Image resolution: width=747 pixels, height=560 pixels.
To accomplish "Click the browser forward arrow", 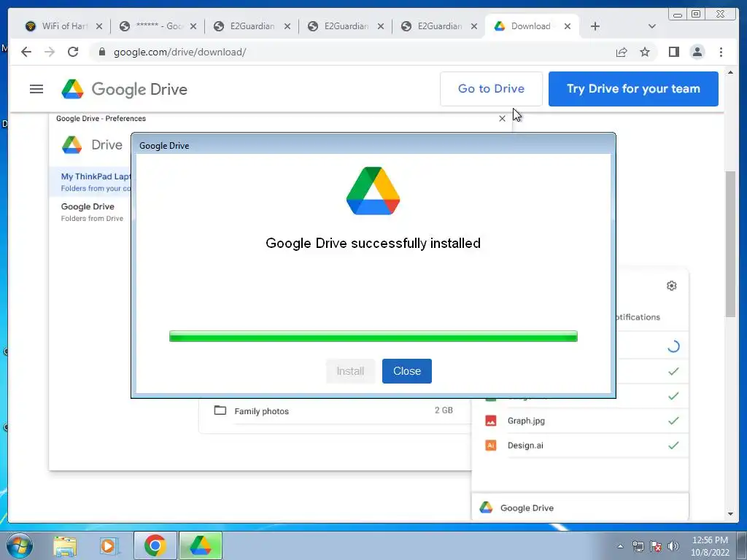I will click(x=50, y=52).
